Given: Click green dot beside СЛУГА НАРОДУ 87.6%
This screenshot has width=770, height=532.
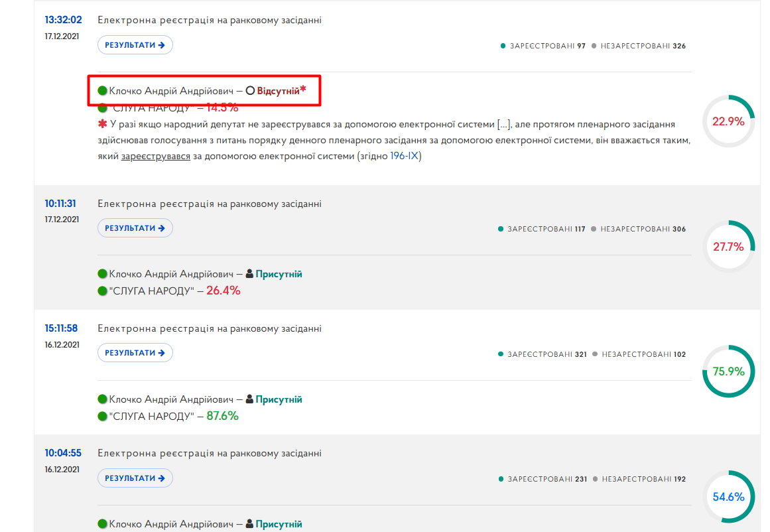Looking at the screenshot, I should [102, 416].
